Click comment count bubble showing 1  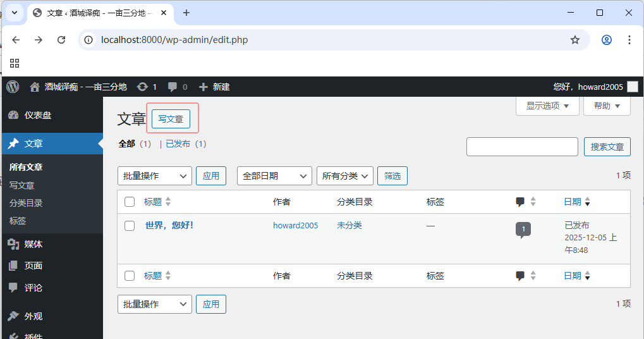(523, 230)
